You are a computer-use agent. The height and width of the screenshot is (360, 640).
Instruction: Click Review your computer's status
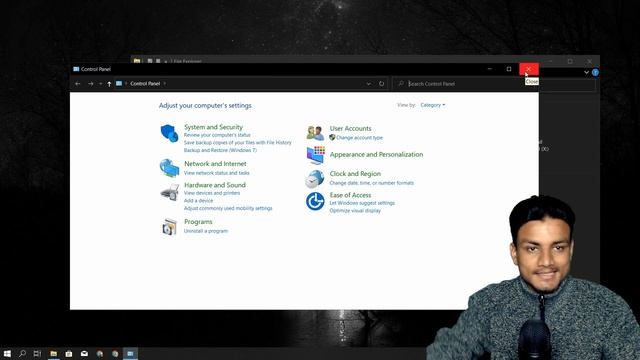click(217, 135)
